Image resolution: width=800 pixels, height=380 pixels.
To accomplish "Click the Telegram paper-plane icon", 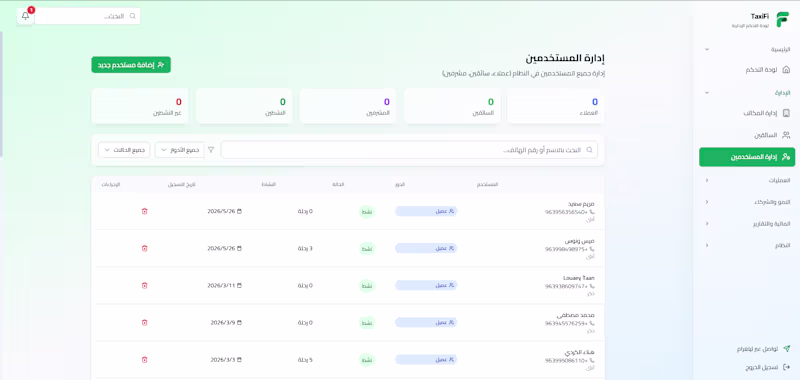I will (x=786, y=349).
